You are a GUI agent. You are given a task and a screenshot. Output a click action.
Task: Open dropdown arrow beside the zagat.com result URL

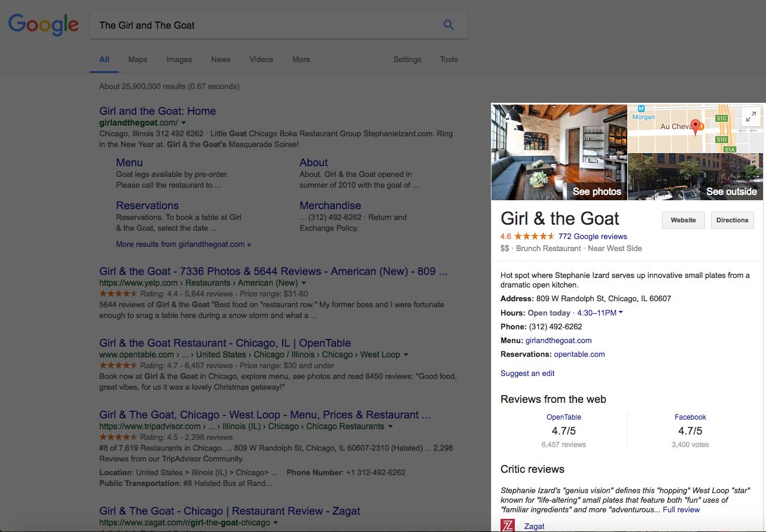pos(276,522)
